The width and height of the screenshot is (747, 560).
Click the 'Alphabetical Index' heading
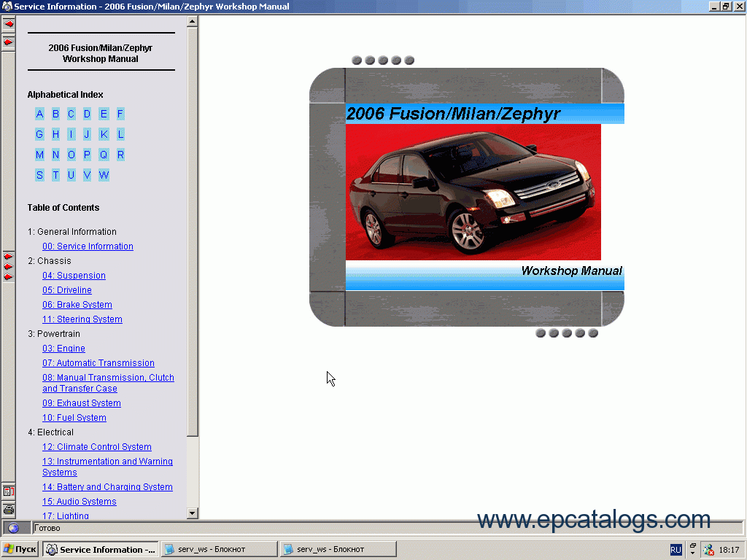tap(65, 94)
